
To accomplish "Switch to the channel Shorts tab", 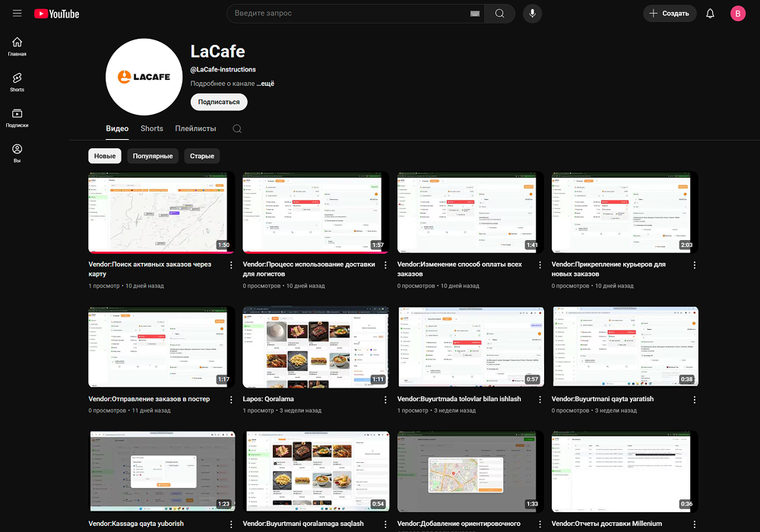I will pyautogui.click(x=152, y=128).
